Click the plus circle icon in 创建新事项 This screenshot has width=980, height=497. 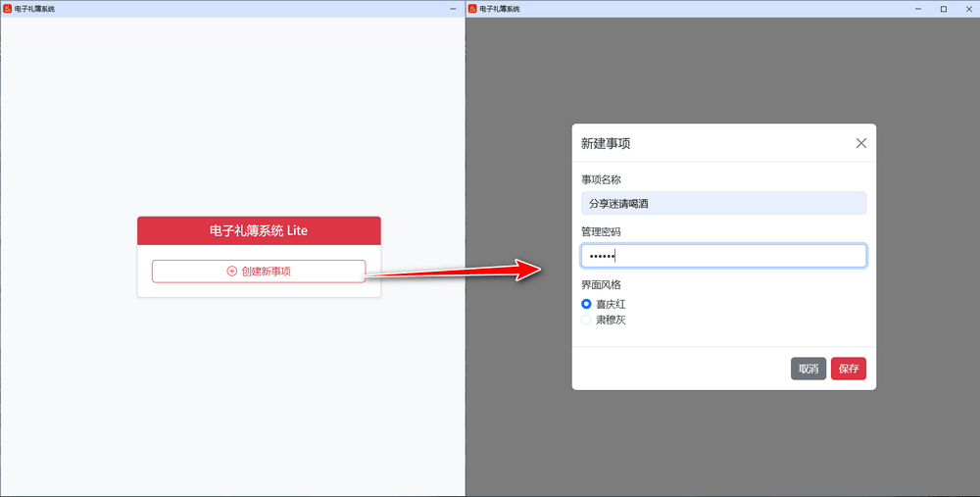(x=232, y=272)
